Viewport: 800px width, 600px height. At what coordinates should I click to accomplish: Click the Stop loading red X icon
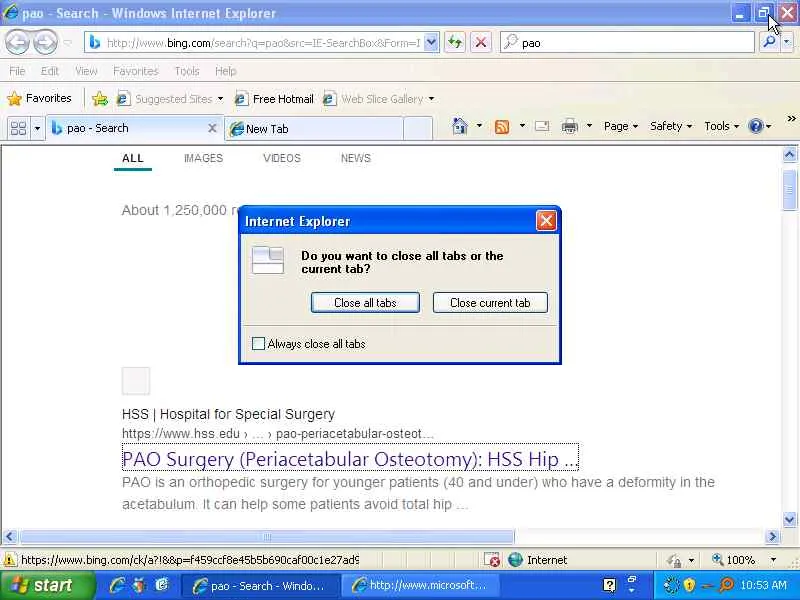[x=481, y=42]
